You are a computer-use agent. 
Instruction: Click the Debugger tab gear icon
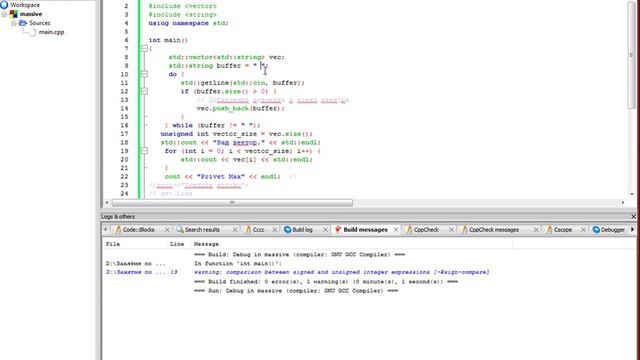click(x=596, y=230)
